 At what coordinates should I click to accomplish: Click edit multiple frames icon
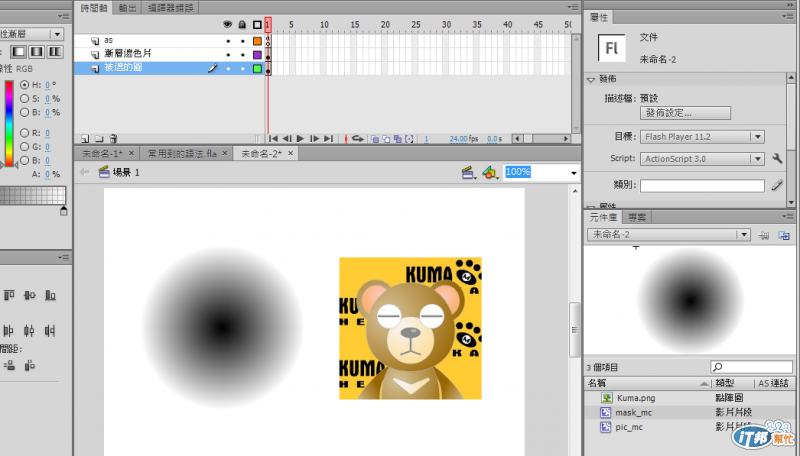coord(397,139)
